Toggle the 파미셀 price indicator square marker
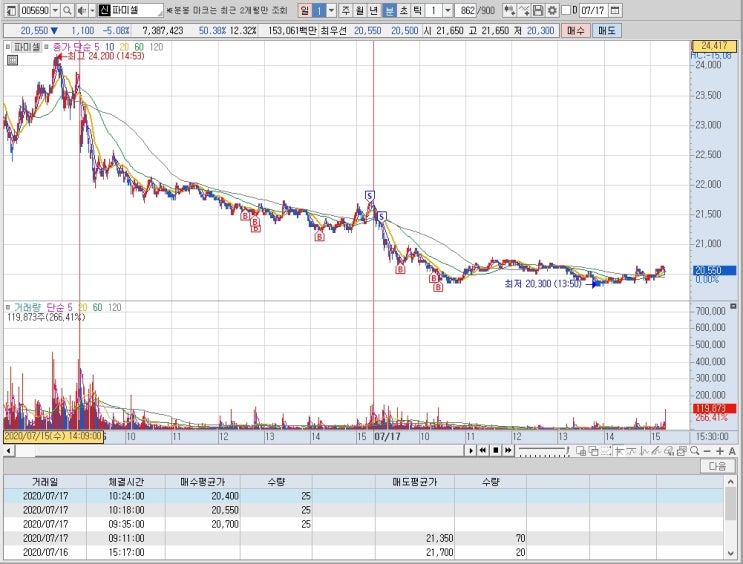Image resolution: width=743 pixels, height=564 pixels. 8,47
